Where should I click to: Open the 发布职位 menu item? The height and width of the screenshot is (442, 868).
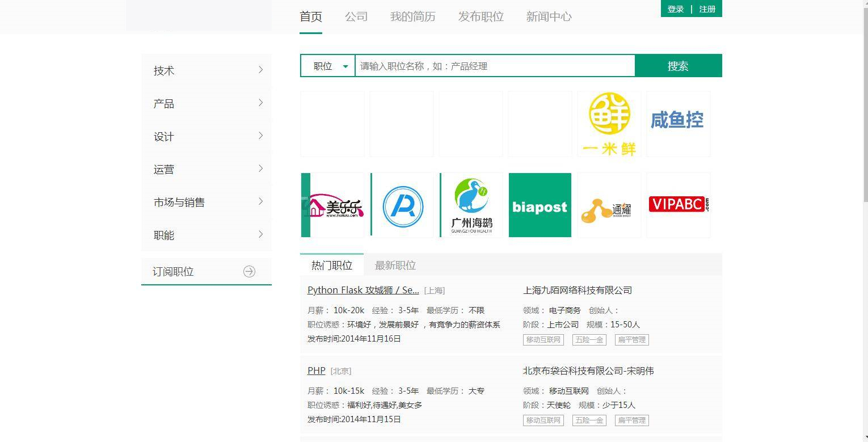480,16
